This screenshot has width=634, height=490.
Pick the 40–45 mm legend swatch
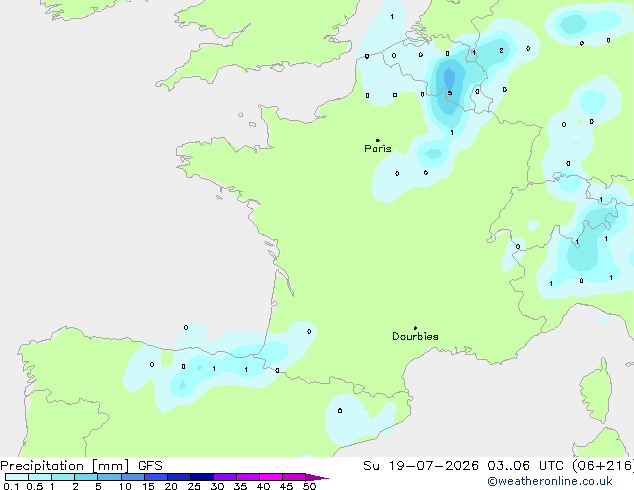click(x=271, y=477)
